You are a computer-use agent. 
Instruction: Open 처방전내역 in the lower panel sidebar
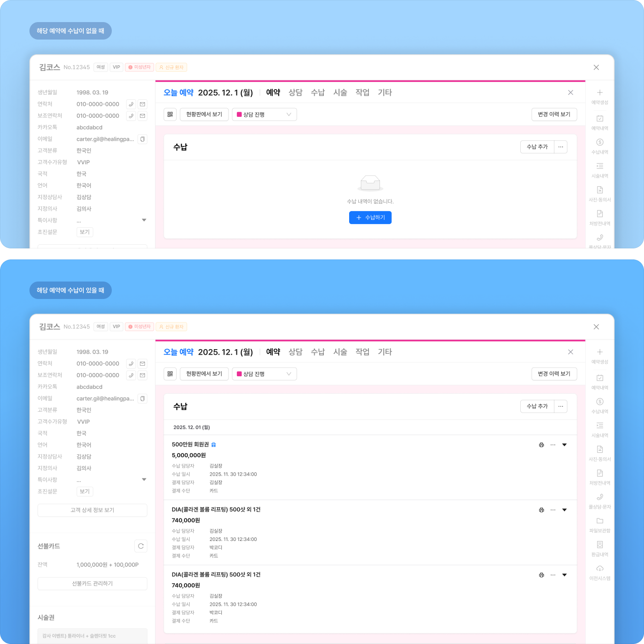pos(600,477)
